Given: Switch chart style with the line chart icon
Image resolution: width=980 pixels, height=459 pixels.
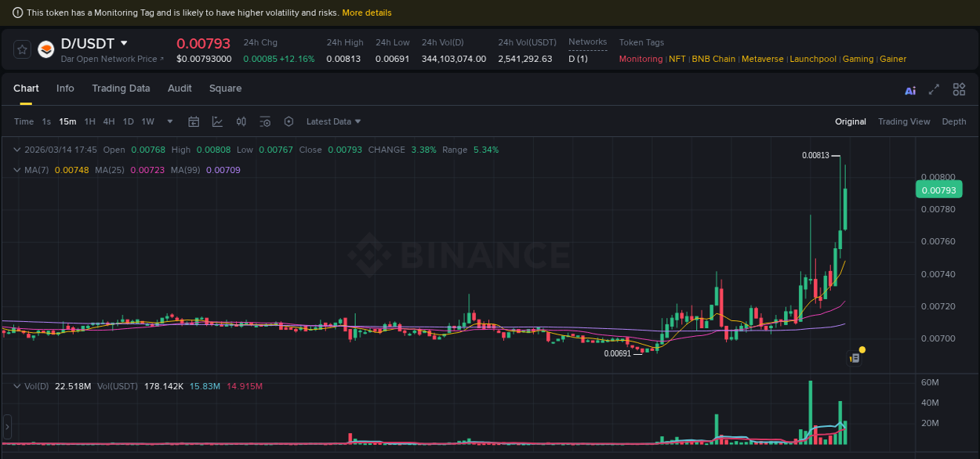Looking at the screenshot, I should coord(217,121).
